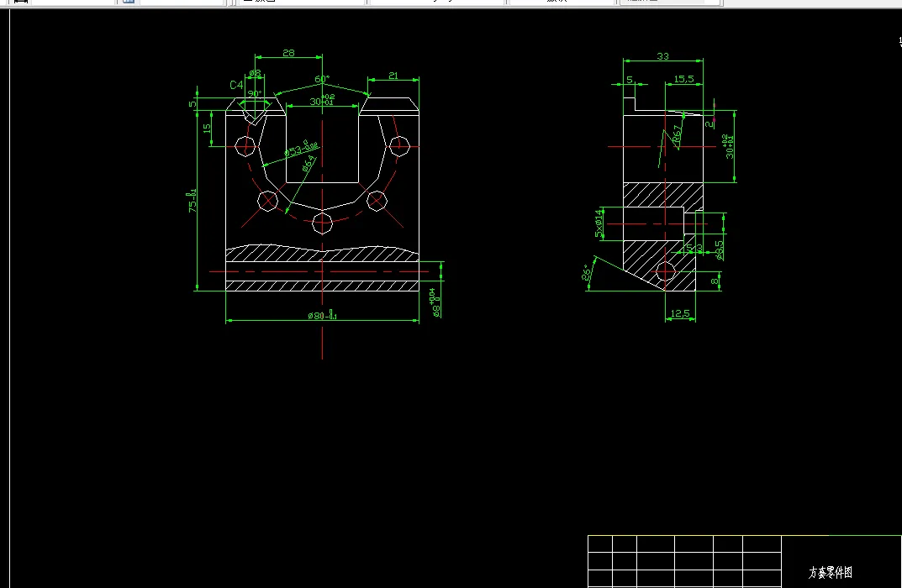902x588 pixels.
Task: Select the 方套零件图 title block text
Action: tap(830, 573)
